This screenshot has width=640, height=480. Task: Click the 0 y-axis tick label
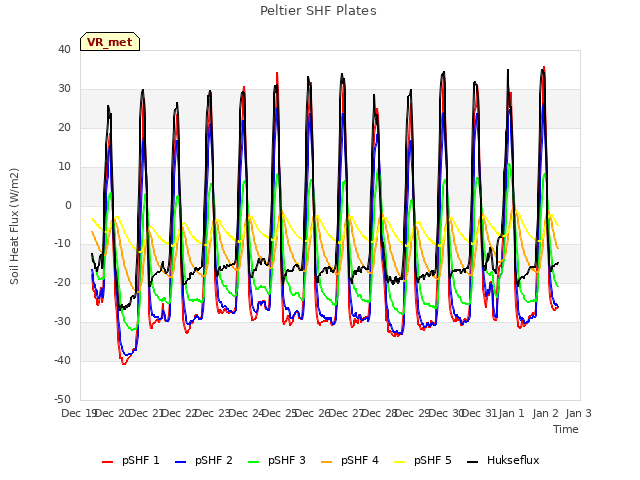click(68, 205)
